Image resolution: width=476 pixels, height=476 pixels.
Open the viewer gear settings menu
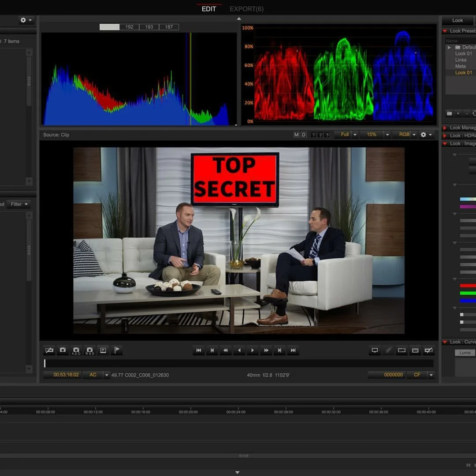point(426,134)
